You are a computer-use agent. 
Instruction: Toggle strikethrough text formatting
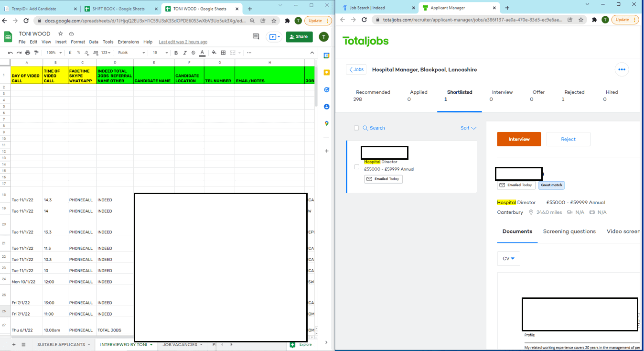pos(193,53)
